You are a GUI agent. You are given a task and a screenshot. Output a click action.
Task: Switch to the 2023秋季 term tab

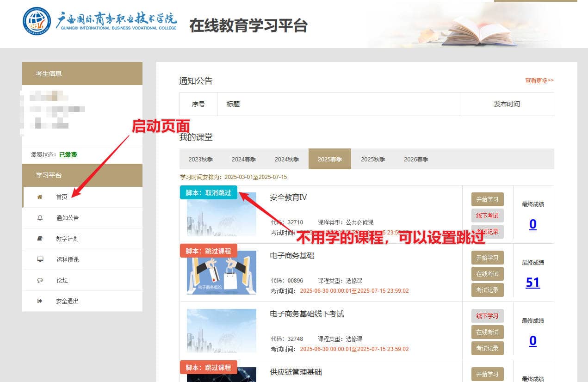pos(200,159)
